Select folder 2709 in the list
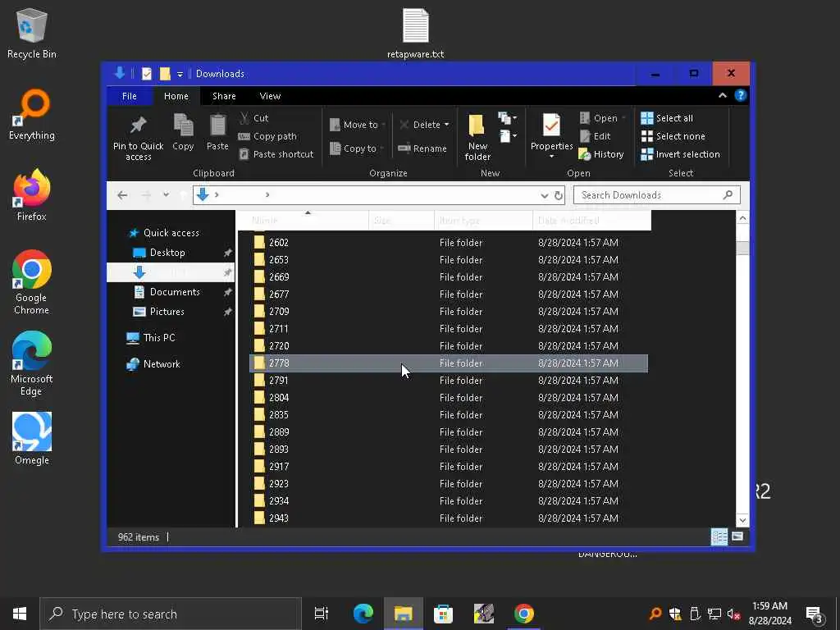Screen dimensions: 840x630 click(449, 311)
